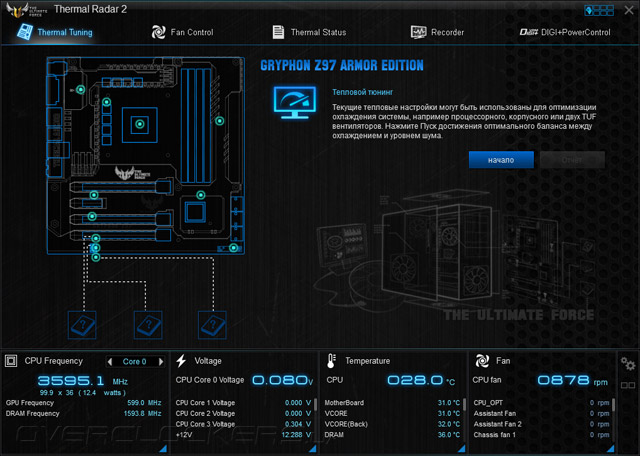The height and width of the screenshot is (456, 640).
Task: Click the Core 0 selector field
Action: point(135,362)
